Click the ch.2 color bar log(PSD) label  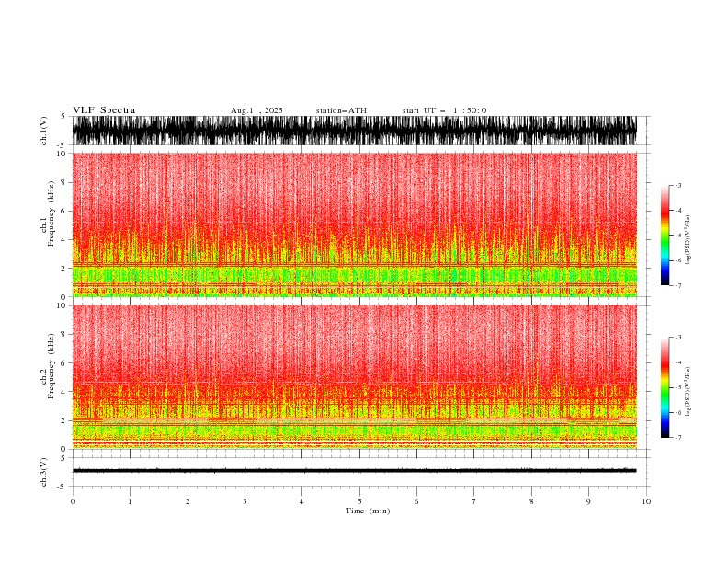tap(688, 392)
